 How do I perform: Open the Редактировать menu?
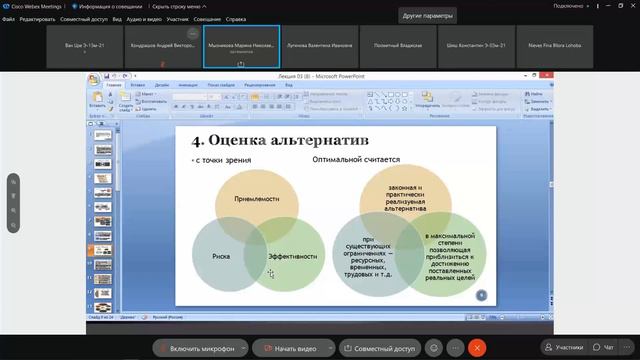37,19
